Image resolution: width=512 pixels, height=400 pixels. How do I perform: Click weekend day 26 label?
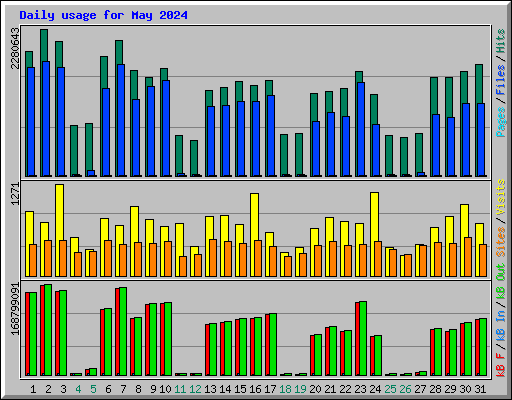click(x=405, y=389)
